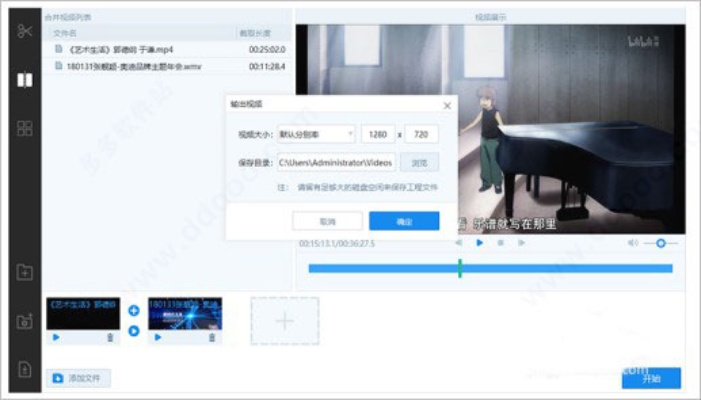
Task: Open the four-square grid tool in sidebar
Action: (x=25, y=128)
